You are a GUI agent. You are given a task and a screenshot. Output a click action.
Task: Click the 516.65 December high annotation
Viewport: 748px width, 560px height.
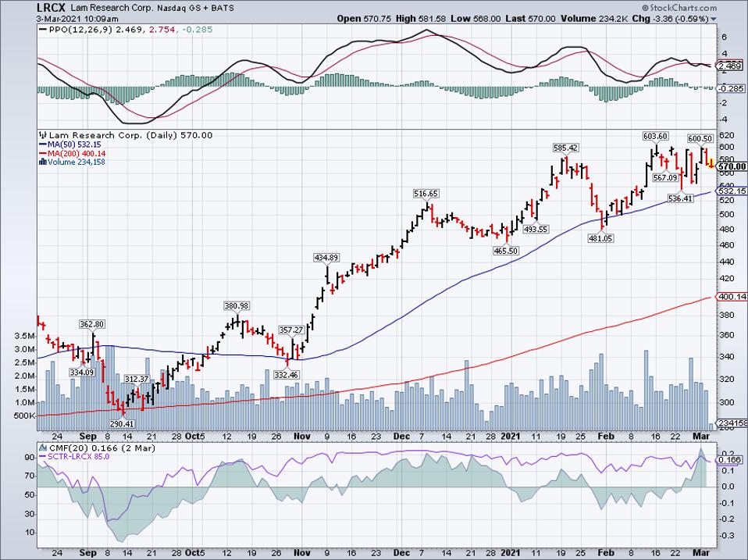tap(426, 194)
